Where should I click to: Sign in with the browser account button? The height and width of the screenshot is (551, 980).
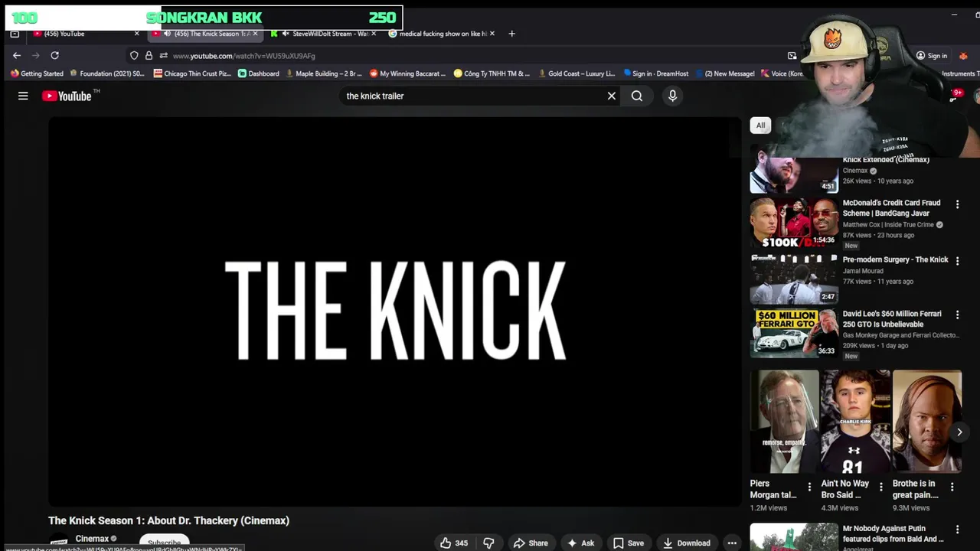coord(931,55)
